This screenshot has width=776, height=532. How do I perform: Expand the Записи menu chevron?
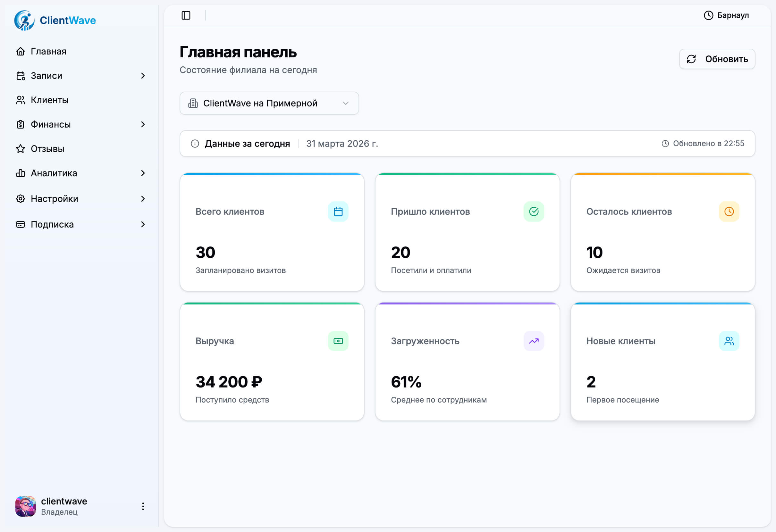point(143,76)
